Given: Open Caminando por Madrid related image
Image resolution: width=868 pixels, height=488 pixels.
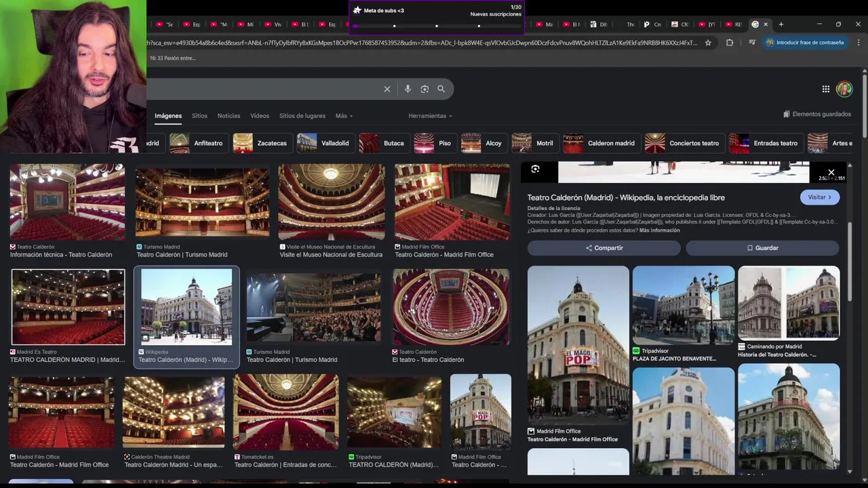Looking at the screenshot, I should click(789, 303).
